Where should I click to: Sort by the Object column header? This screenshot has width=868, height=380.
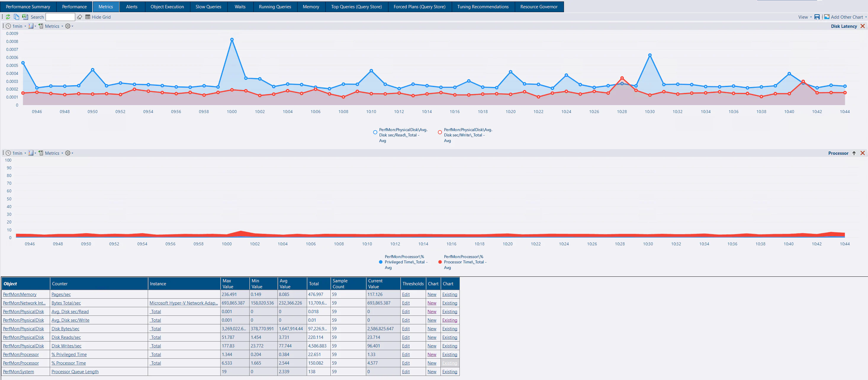coord(26,284)
